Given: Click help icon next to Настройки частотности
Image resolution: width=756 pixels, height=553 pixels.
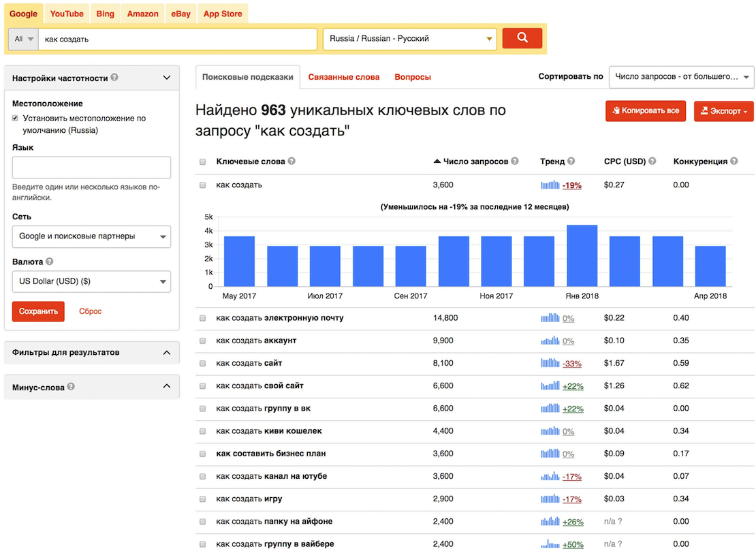Looking at the screenshot, I should click(x=114, y=78).
